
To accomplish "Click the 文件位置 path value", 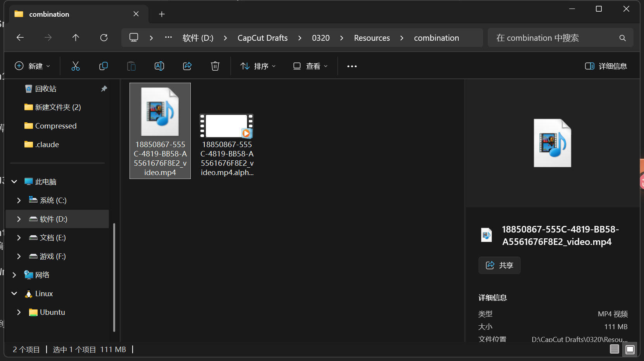I will pyautogui.click(x=580, y=339).
